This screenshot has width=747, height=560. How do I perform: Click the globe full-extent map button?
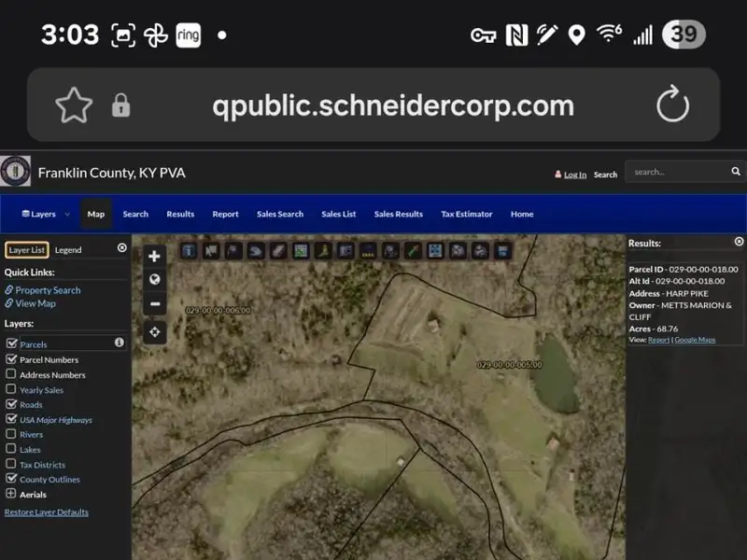155,279
